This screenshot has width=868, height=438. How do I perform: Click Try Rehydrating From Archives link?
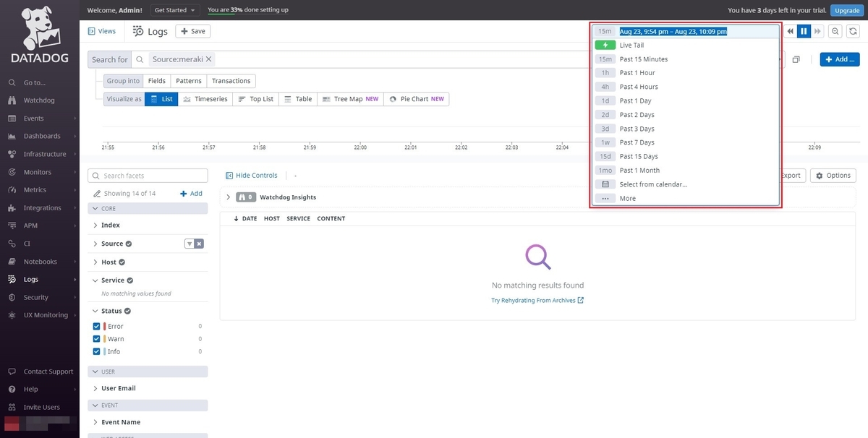coord(532,299)
